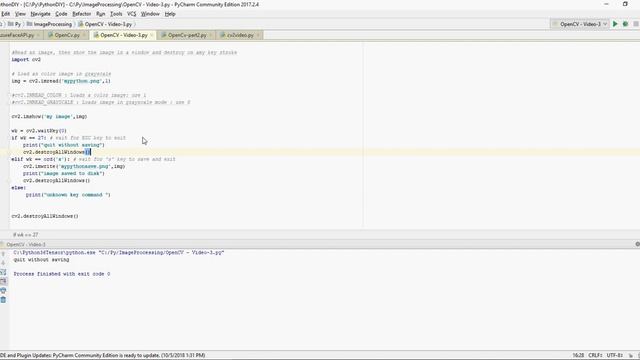
Task: Close the OpenCv.py tab
Action: coord(84,36)
